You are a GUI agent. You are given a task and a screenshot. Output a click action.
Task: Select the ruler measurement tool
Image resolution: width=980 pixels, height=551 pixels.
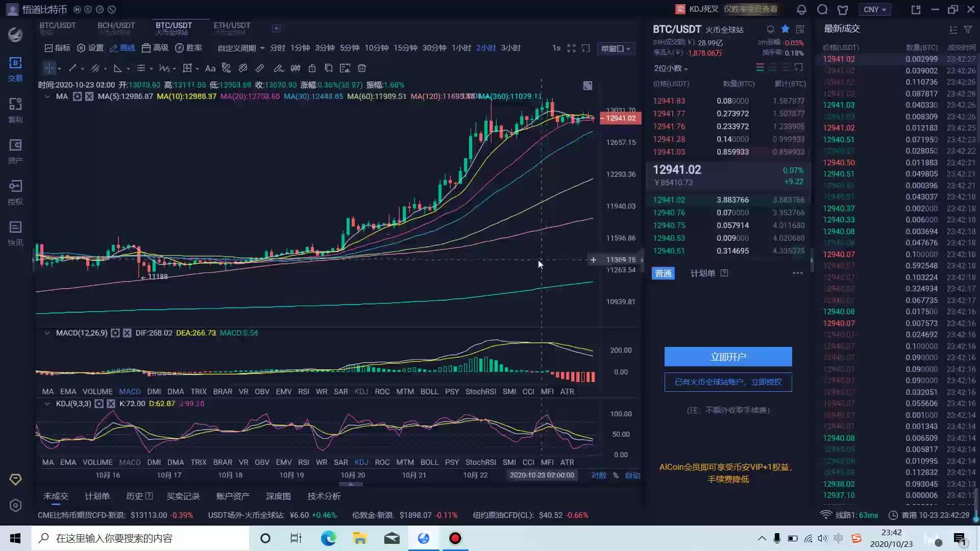(260, 68)
